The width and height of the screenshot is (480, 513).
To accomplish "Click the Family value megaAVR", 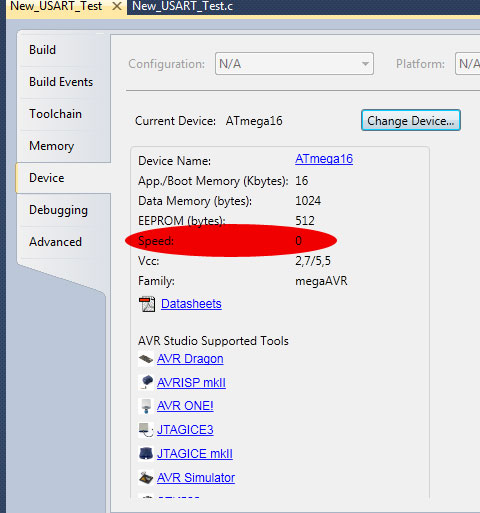I will [x=321, y=281].
